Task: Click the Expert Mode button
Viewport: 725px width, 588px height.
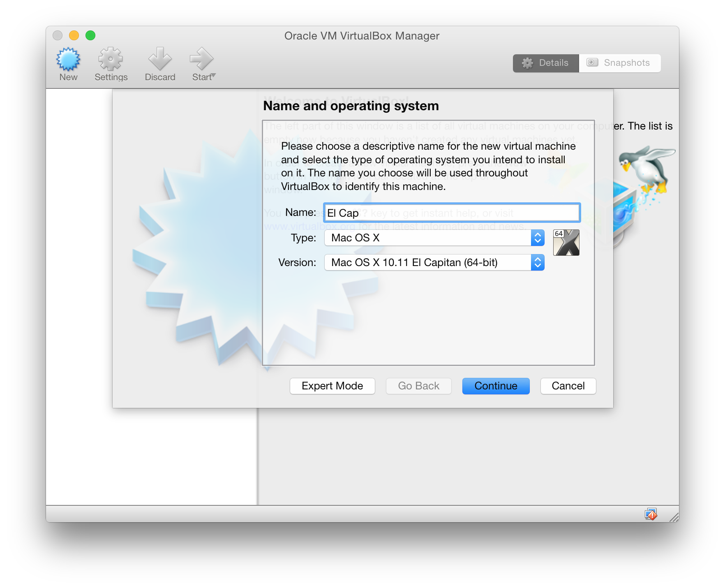Action: 332,386
